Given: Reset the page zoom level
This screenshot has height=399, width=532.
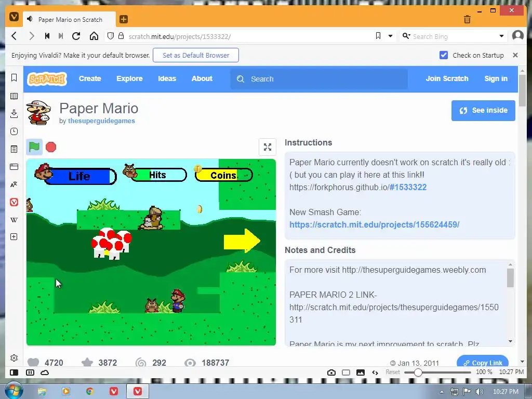Looking at the screenshot, I should click(393, 372).
